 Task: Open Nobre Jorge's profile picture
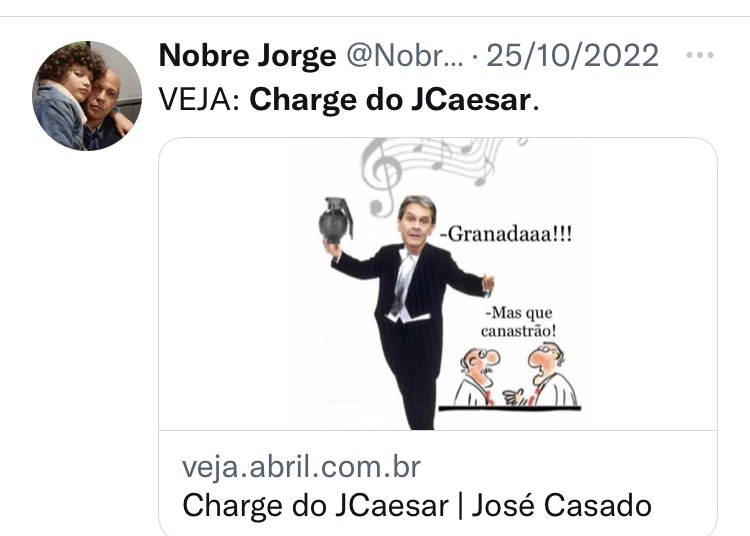click(87, 96)
